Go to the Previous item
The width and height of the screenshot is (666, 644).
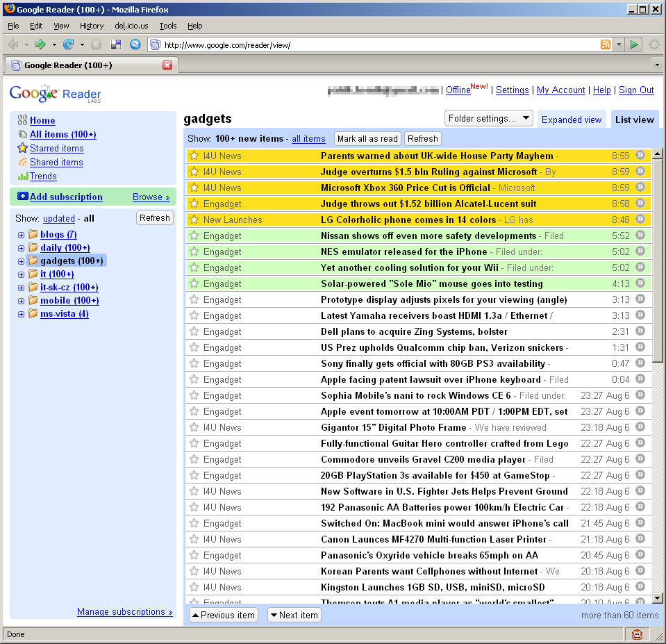pyautogui.click(x=224, y=615)
